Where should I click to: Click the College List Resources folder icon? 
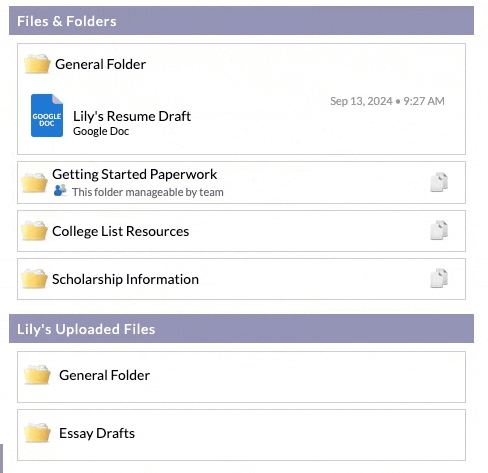coord(34,230)
